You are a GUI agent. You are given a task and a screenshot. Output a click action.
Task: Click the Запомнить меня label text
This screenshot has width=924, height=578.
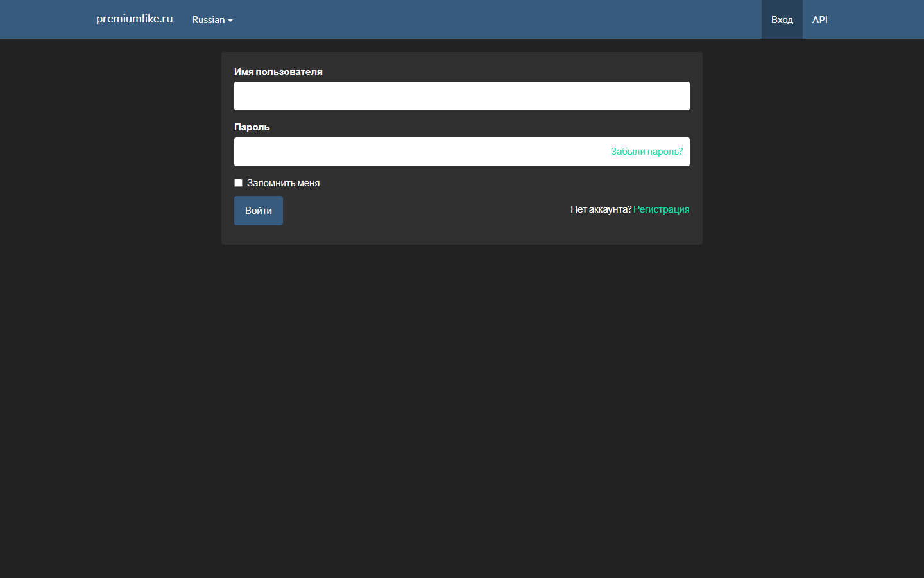pos(283,183)
